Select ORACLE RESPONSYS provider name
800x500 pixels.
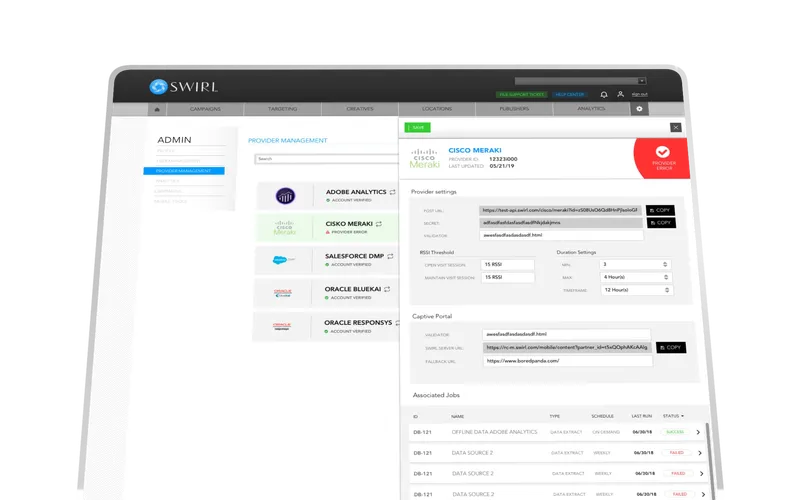pyautogui.click(x=358, y=323)
